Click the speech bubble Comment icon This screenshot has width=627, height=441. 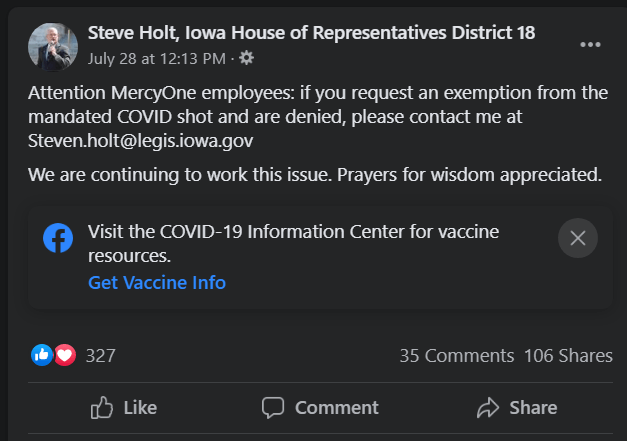[273, 407]
